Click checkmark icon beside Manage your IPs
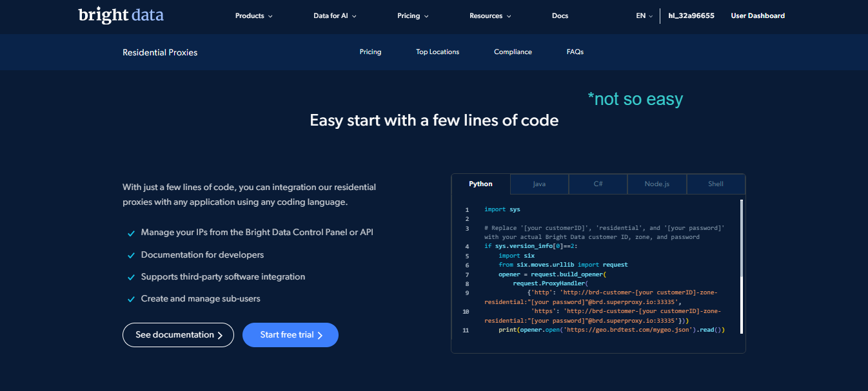 pyautogui.click(x=131, y=233)
